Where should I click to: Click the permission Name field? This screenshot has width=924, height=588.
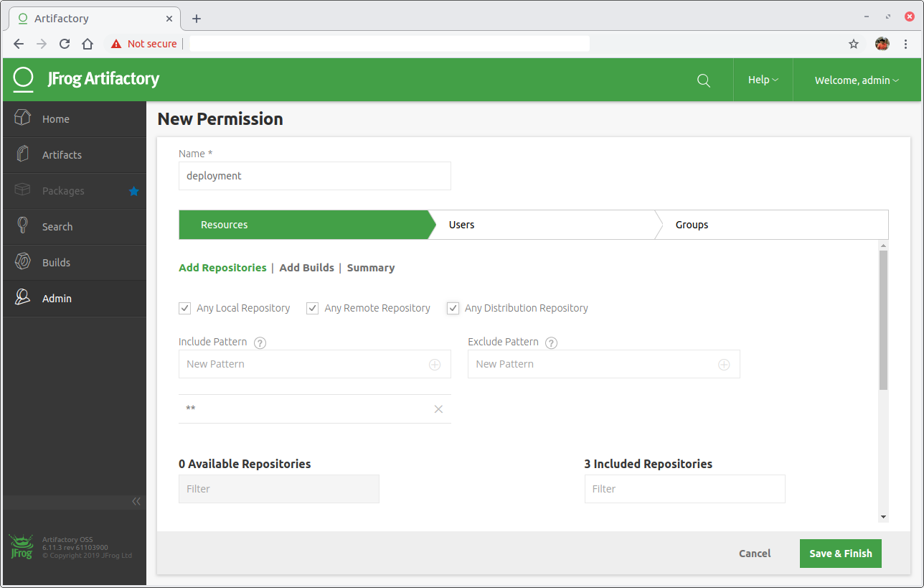coord(315,176)
